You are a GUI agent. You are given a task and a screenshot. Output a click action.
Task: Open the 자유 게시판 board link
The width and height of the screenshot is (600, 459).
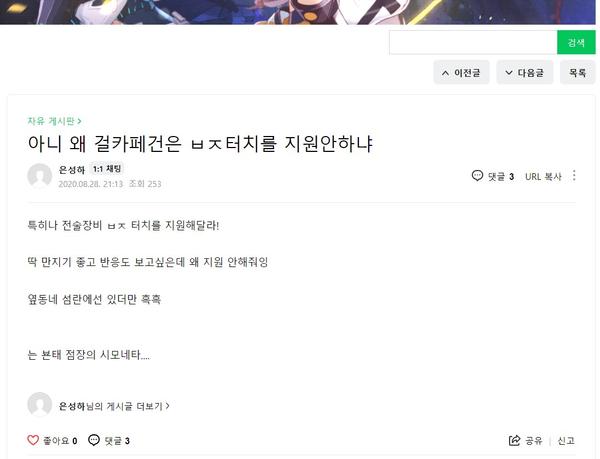tap(51, 121)
